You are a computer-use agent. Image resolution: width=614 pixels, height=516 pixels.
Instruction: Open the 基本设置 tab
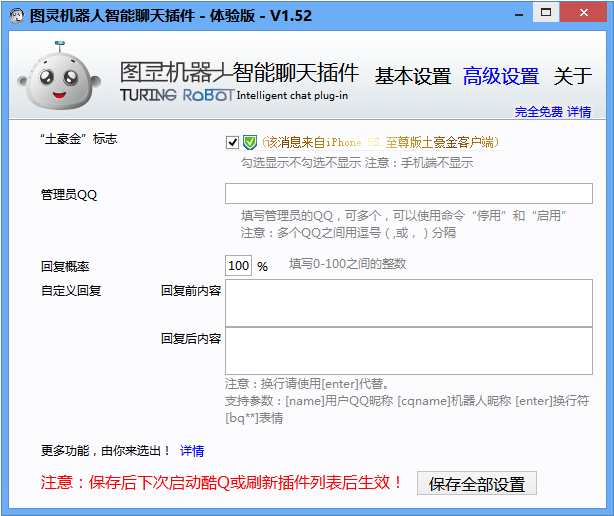pyautogui.click(x=413, y=76)
